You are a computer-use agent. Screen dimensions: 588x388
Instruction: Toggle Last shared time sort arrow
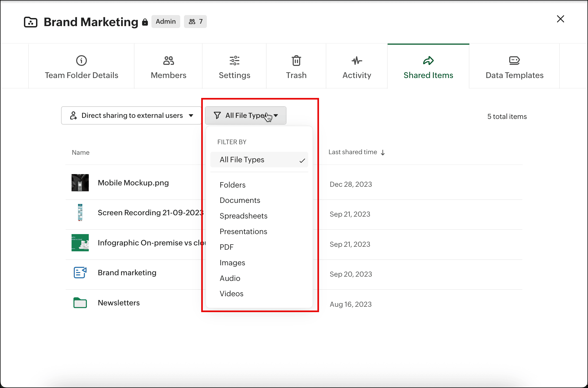383,153
